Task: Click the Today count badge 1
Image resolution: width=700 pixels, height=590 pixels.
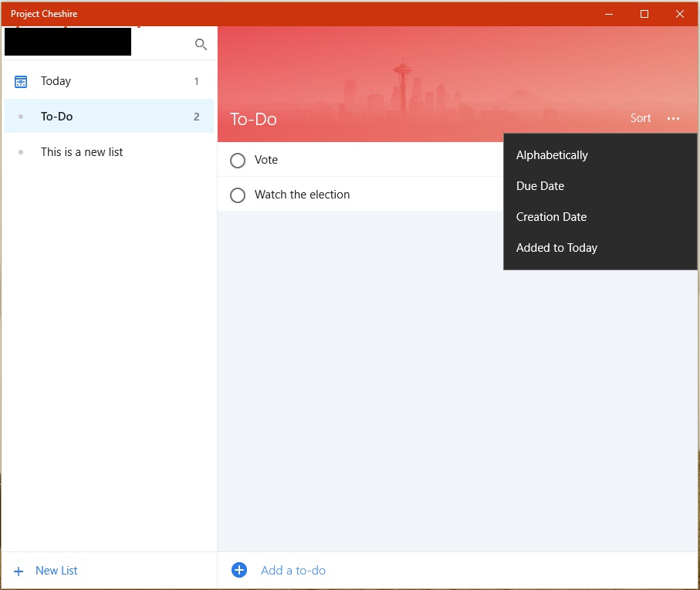Action: (196, 81)
